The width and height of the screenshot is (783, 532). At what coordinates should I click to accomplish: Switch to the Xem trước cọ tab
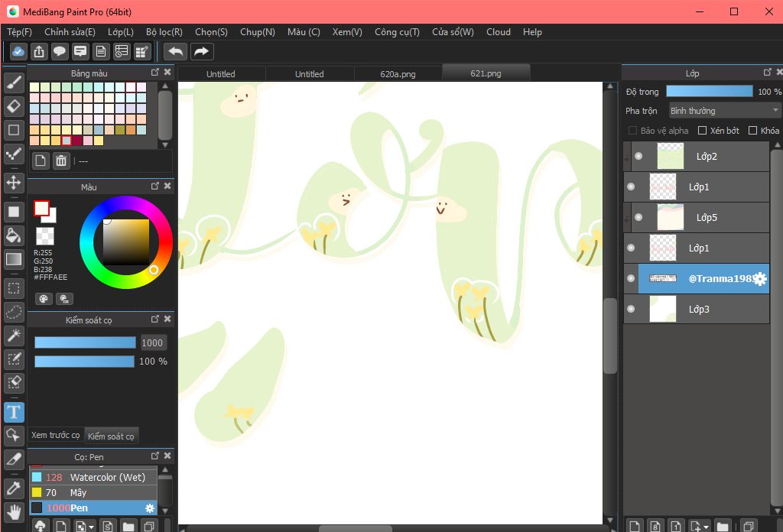pos(55,435)
